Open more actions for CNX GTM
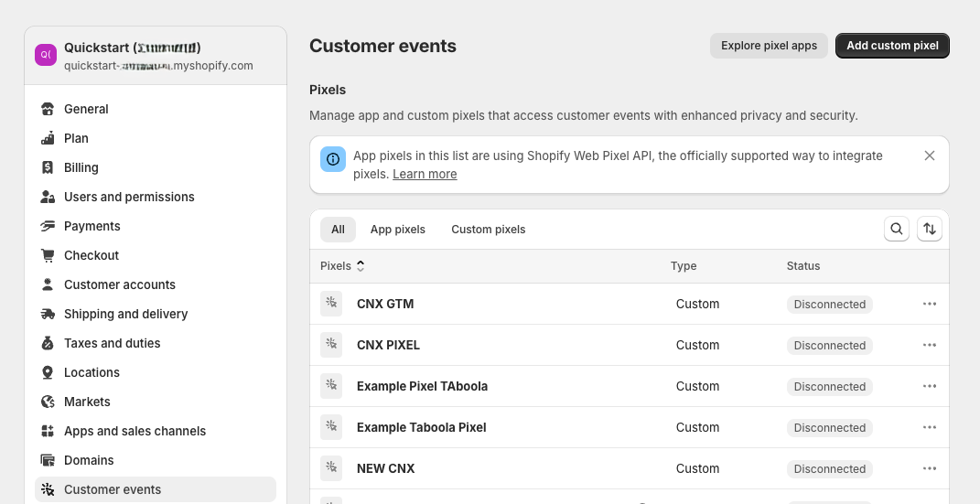 tap(930, 304)
